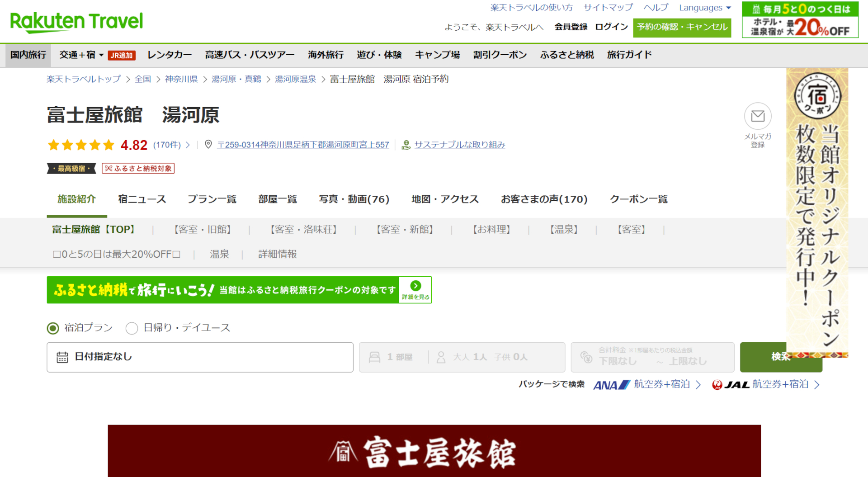Click the five-star rating icons
The height and width of the screenshot is (477, 868).
click(81, 145)
